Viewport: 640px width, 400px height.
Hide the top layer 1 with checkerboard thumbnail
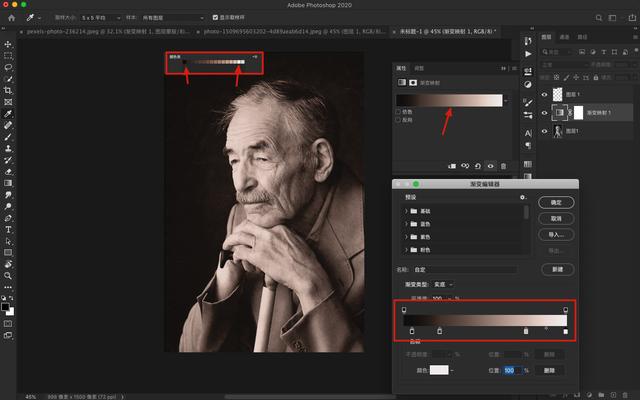(x=544, y=94)
